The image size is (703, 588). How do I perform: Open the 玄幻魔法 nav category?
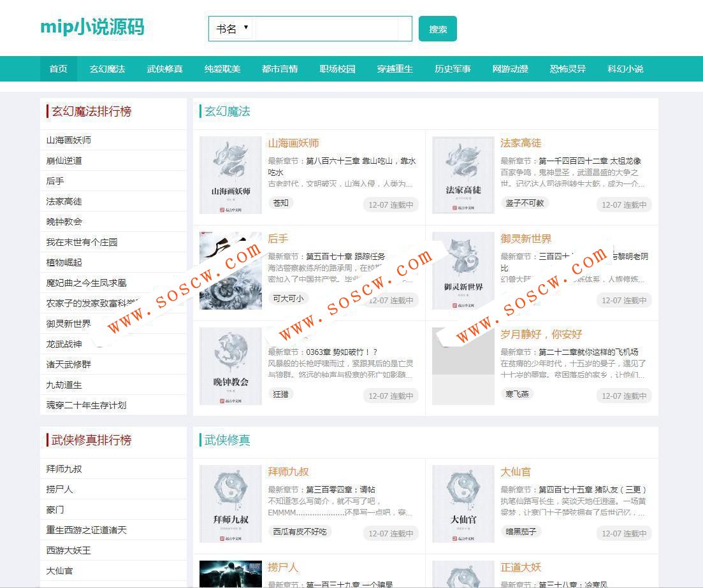pos(107,69)
